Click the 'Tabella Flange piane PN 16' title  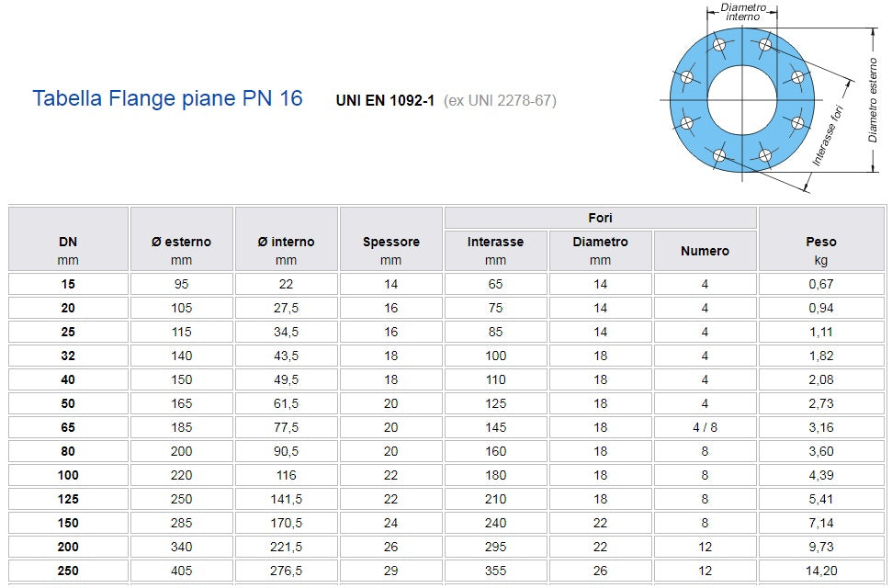pos(167,98)
